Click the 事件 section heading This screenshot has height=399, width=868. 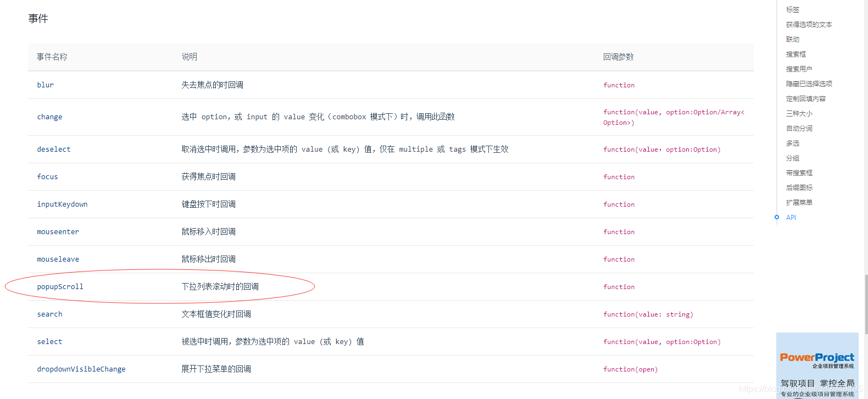click(38, 19)
